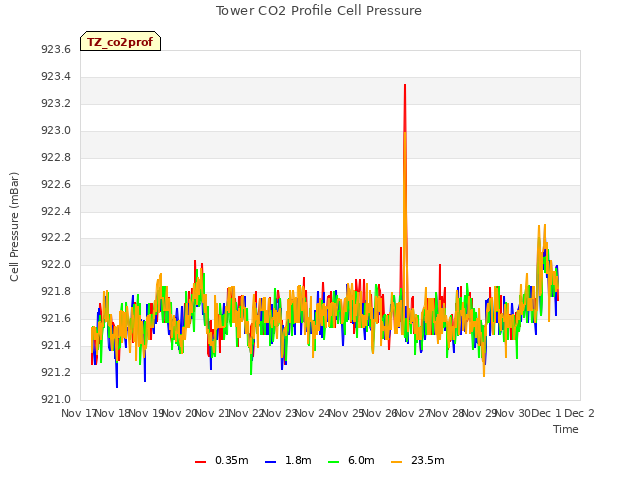Screen dimensions: 640x480
Task: Click the 922.4 y-axis label
Action: [x=56, y=211]
